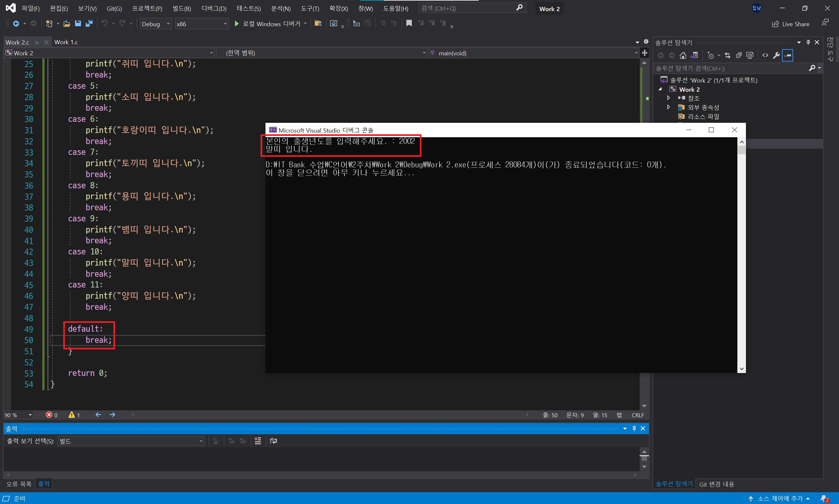Screen dimensions: 839x504
Task: Click the Find in Files toolbar icon
Action: (318, 24)
